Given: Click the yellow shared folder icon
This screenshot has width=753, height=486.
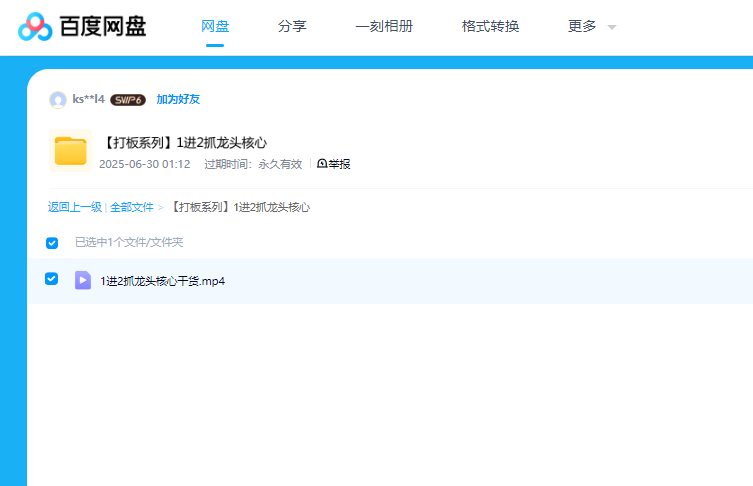Looking at the screenshot, I should click(x=70, y=151).
